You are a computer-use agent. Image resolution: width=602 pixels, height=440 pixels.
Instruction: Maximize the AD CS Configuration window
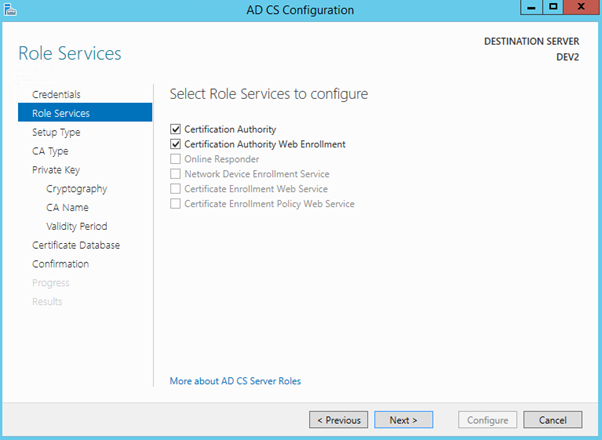550,8
